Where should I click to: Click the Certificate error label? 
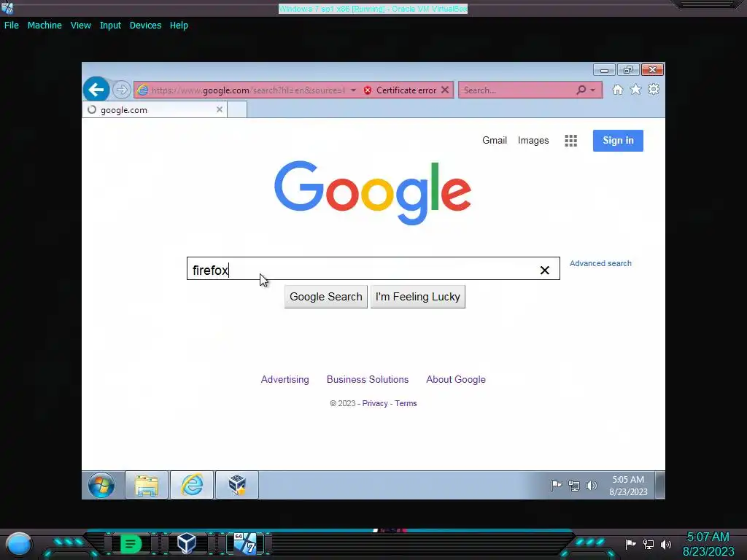(406, 90)
